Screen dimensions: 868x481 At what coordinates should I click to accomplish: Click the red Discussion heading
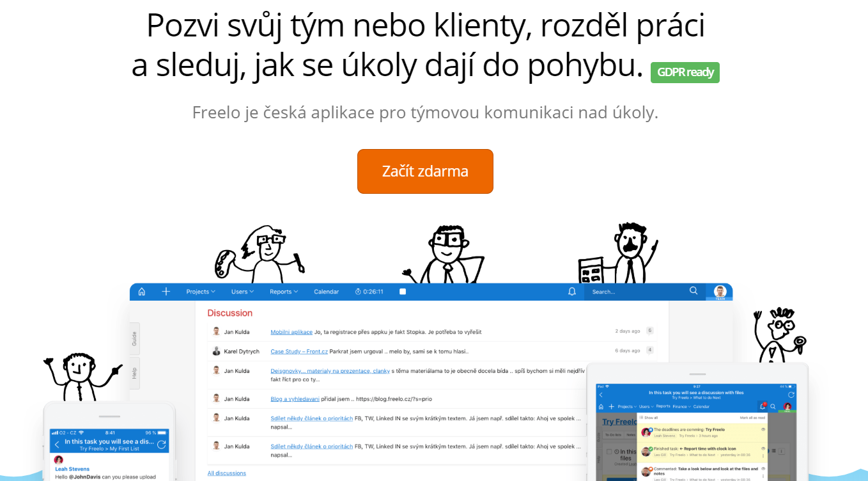[x=230, y=313]
